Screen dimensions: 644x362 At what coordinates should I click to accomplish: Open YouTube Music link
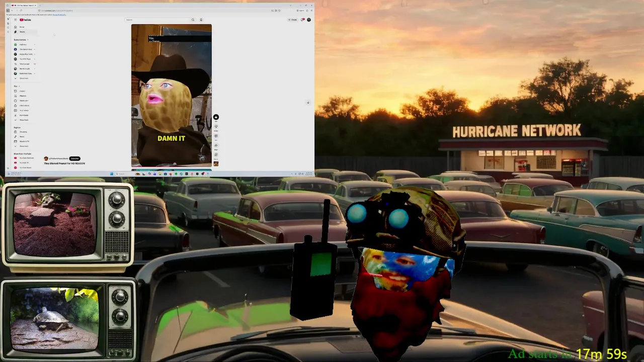(25, 167)
